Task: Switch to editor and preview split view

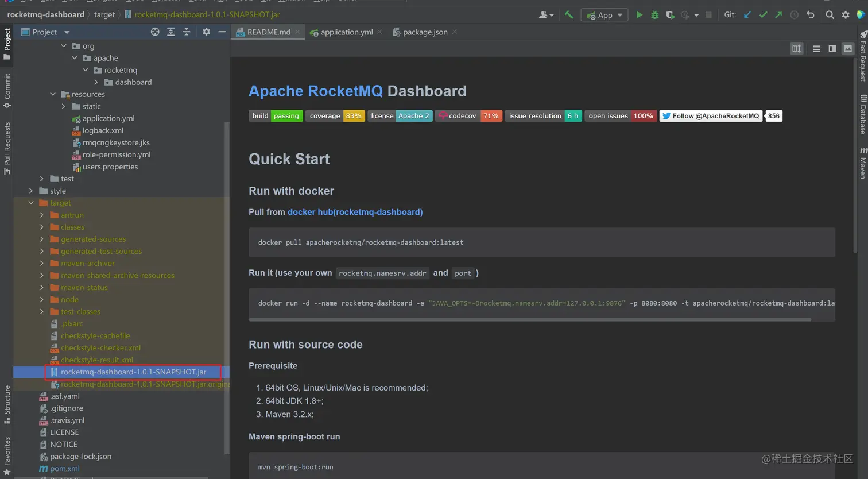Action: [832, 49]
